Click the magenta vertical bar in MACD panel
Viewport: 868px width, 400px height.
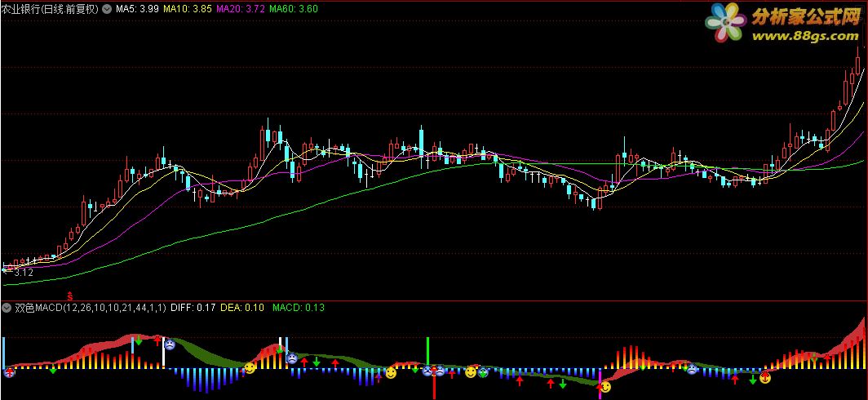[600, 384]
